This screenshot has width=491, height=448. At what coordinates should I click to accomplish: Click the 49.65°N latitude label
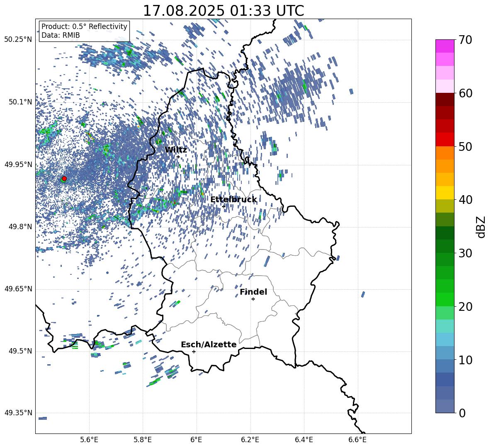tap(19, 288)
